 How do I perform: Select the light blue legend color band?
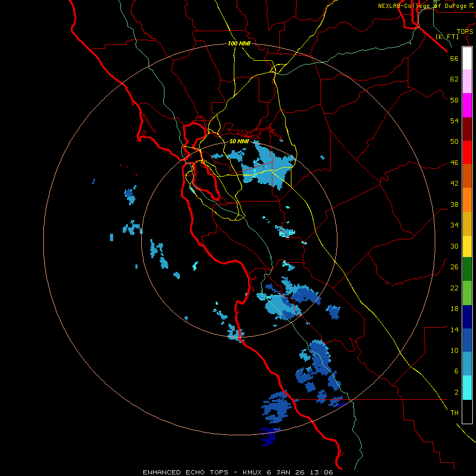467,364
